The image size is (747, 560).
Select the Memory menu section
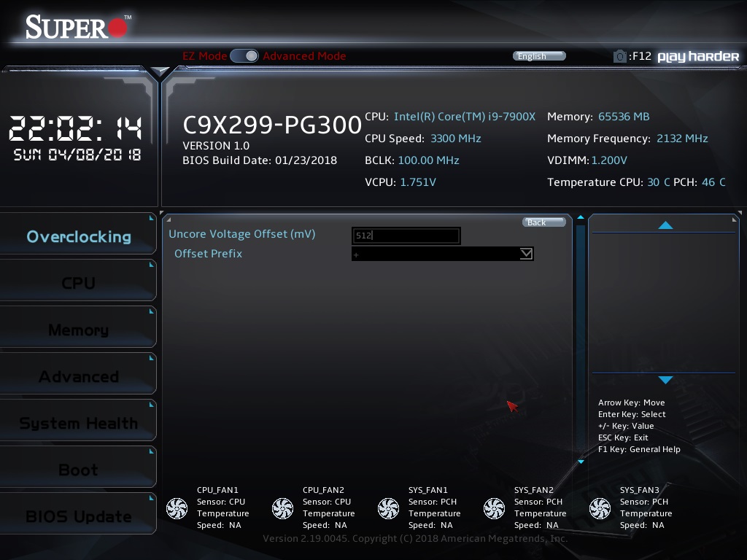[78, 330]
